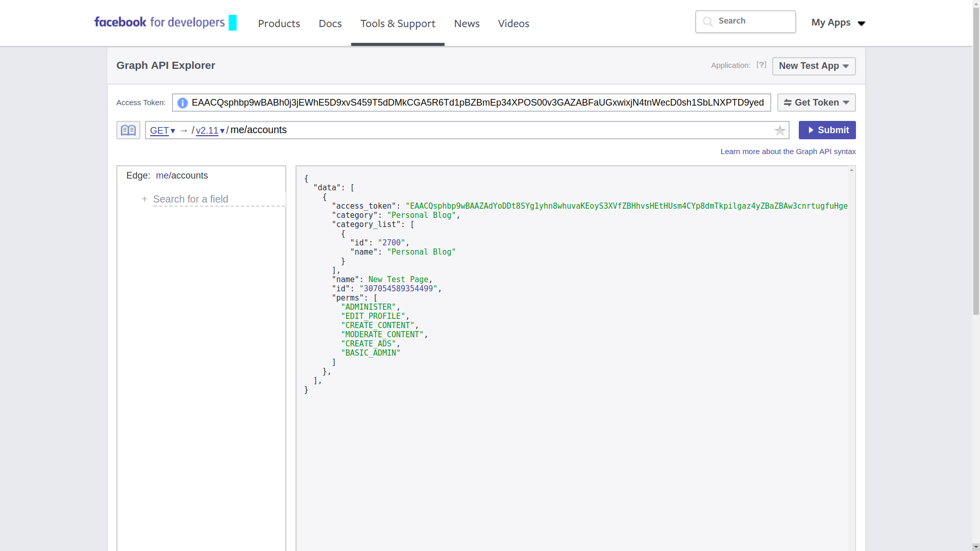Change the v2.11 API version dropdown
Viewport: 980px width, 551px height.
210,131
